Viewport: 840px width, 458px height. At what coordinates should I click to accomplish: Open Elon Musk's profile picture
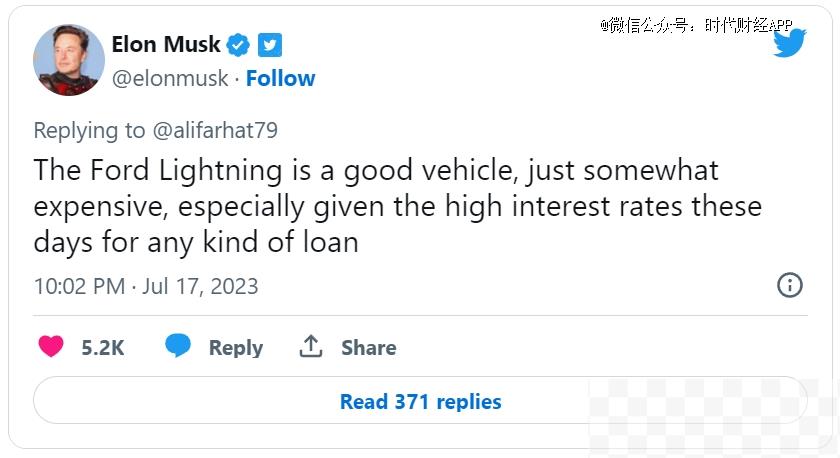(x=69, y=60)
